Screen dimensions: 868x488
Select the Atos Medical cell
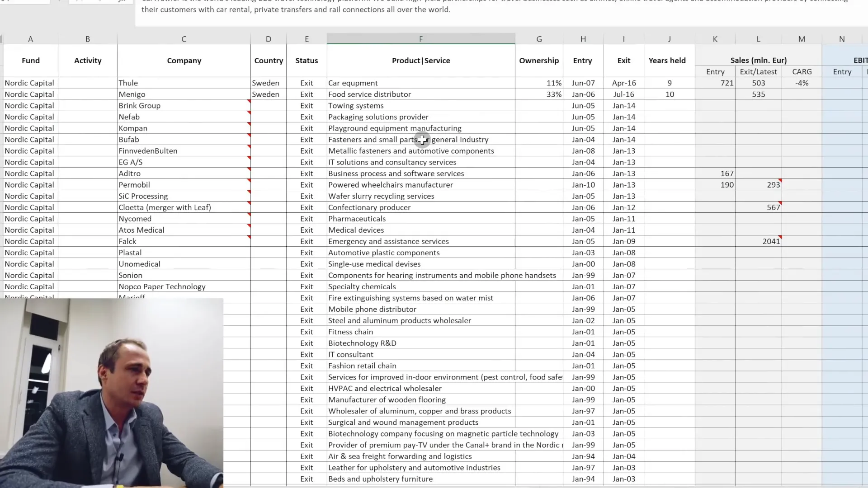[184, 230]
